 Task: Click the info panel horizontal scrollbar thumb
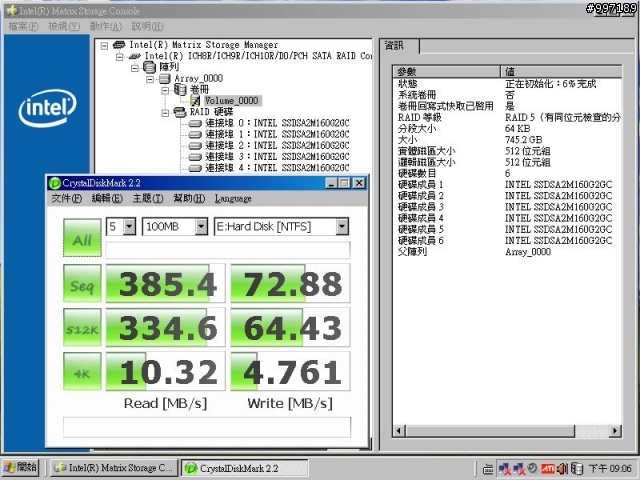coord(490,431)
